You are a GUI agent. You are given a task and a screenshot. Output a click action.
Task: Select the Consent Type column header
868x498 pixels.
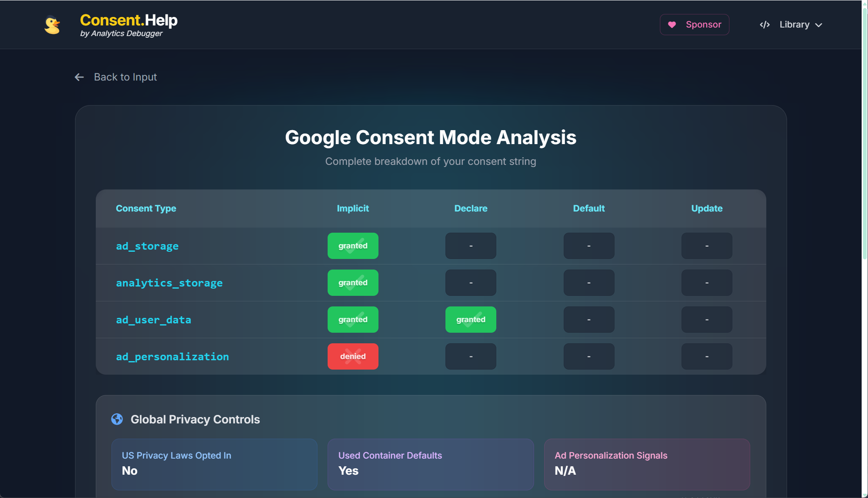(x=146, y=208)
